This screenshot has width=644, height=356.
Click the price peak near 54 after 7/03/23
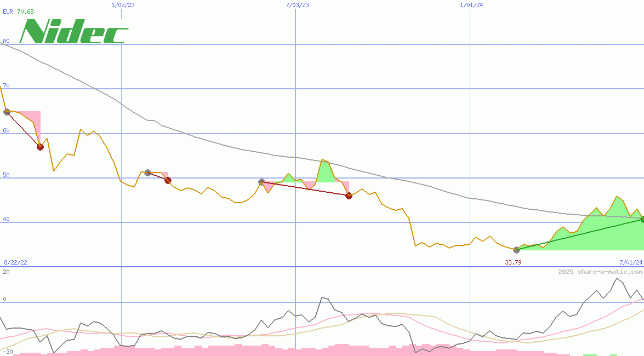[322, 160]
